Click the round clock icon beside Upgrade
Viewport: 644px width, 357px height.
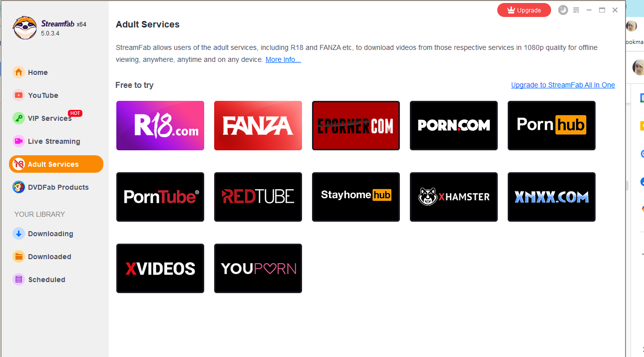[563, 10]
